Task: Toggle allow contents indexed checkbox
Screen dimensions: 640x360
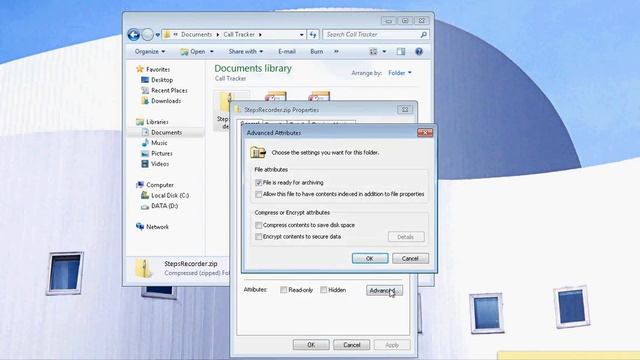Action: (258, 194)
